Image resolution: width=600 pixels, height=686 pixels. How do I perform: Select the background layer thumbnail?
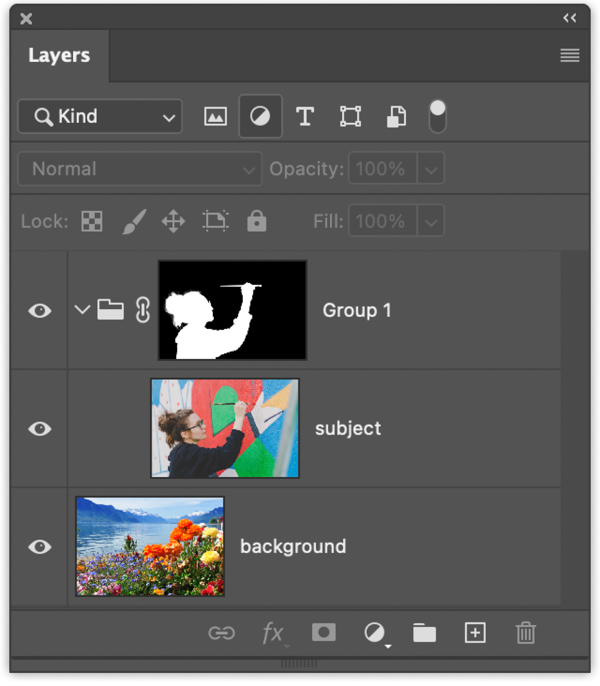150,546
